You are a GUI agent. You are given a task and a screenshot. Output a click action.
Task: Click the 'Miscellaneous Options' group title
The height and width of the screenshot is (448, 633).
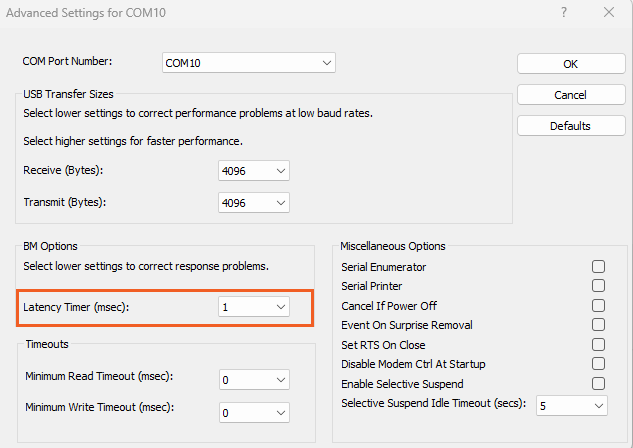pos(393,246)
